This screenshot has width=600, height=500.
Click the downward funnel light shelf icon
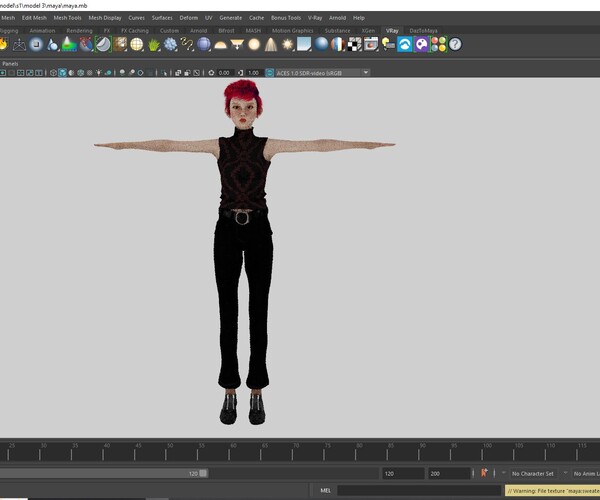click(237, 44)
